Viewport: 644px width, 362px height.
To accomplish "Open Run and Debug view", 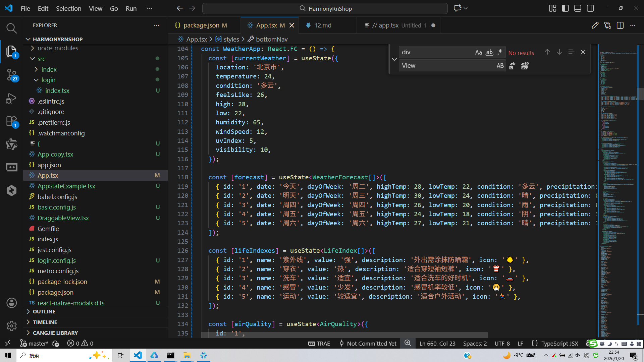I will coord(11,98).
